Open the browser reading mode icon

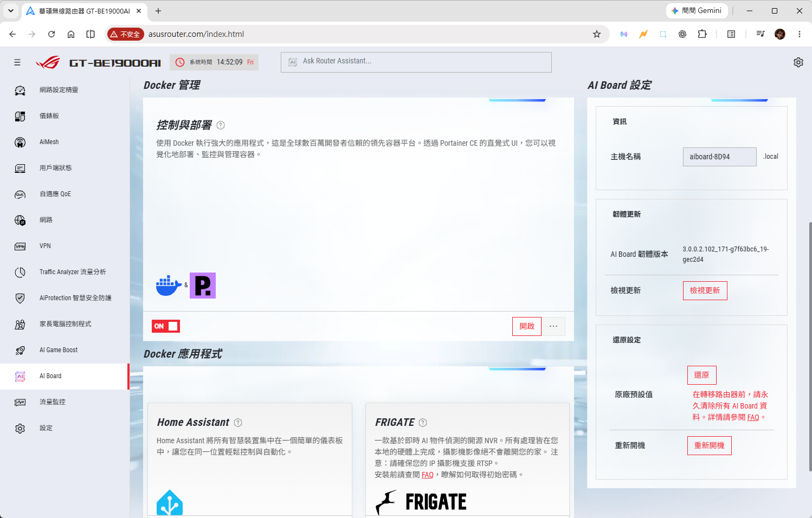tap(731, 34)
